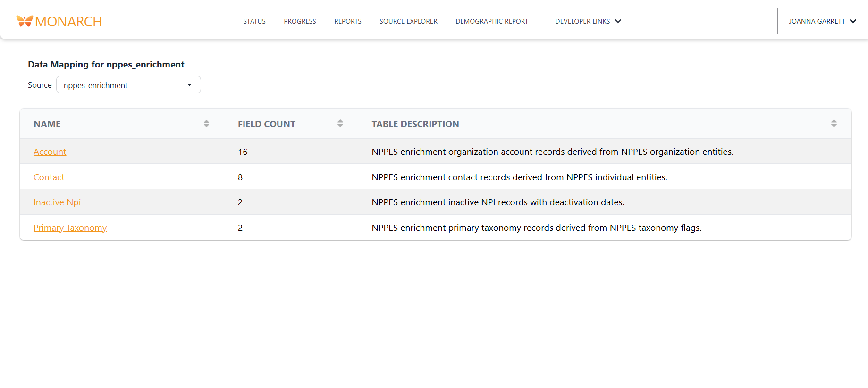The image size is (868, 388).
Task: Select field count 2 in Primary Taxonomy row
Action: click(240, 228)
